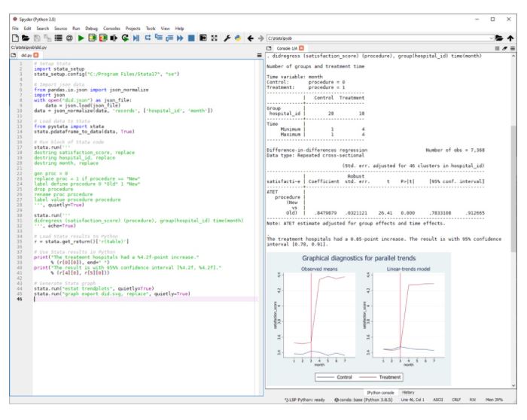Interrupt the kernel with the console stop square
The image size is (527, 420).
point(497,48)
